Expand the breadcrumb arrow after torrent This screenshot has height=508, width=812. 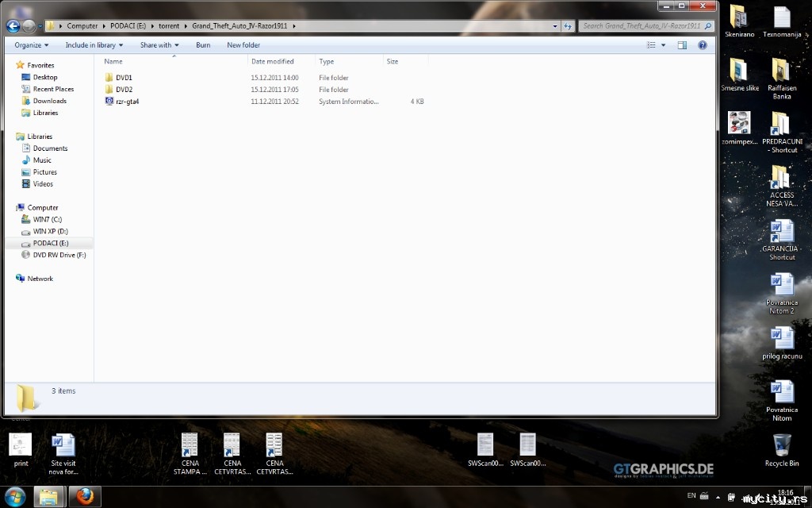pyautogui.click(x=186, y=26)
